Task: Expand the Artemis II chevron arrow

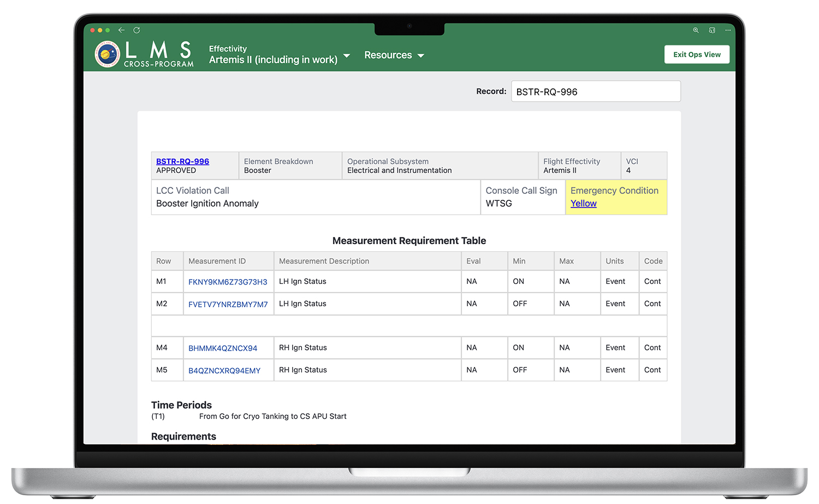Action: coord(347,56)
